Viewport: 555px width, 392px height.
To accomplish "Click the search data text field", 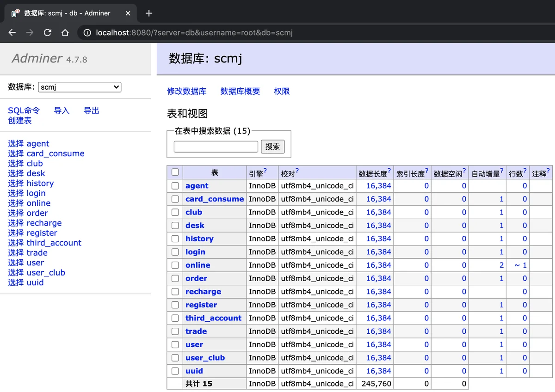I will [x=216, y=147].
